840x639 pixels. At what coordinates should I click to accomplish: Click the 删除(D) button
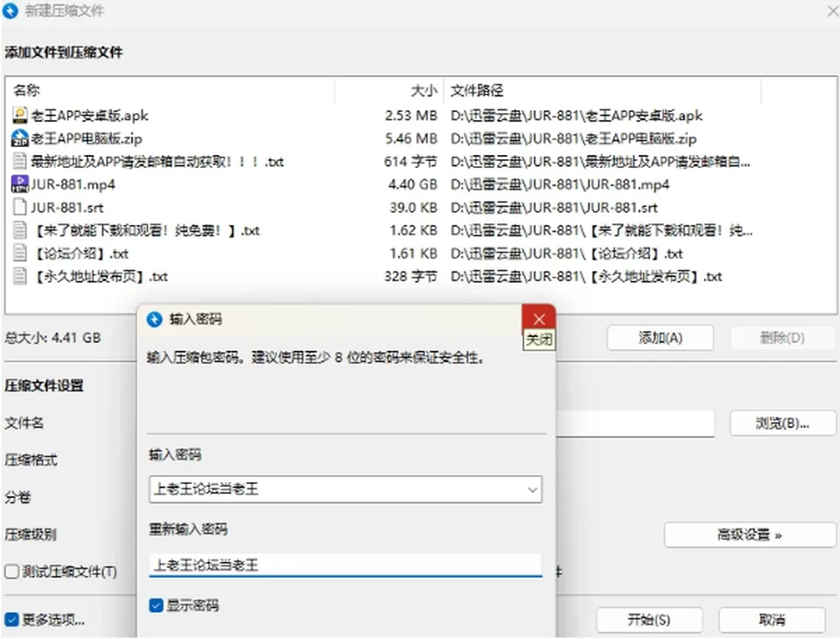tap(782, 338)
